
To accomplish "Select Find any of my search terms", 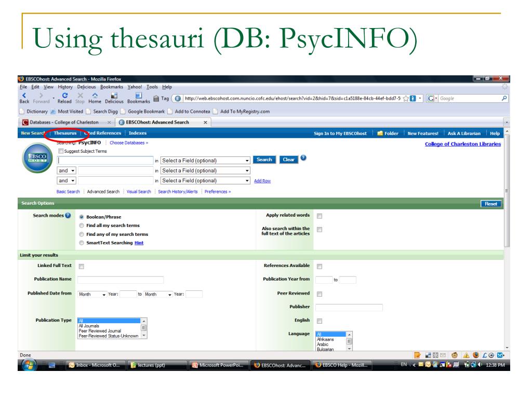I will coord(82,234).
